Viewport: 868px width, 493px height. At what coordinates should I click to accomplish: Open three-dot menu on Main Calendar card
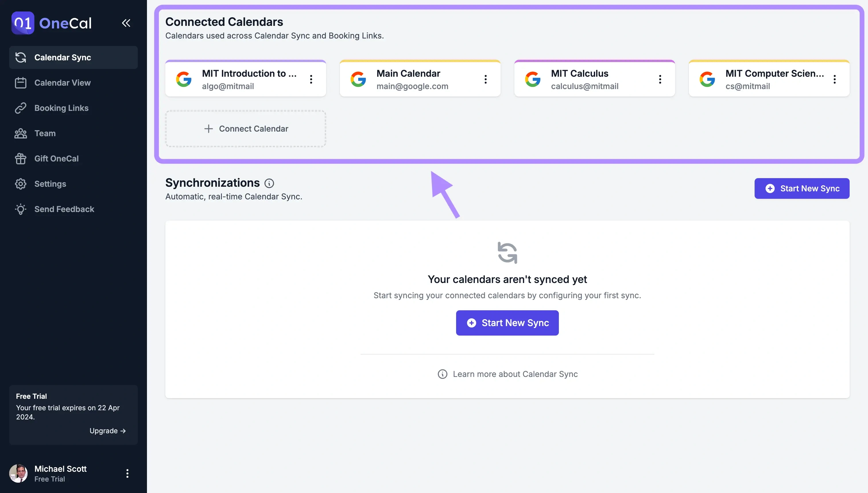click(x=486, y=79)
